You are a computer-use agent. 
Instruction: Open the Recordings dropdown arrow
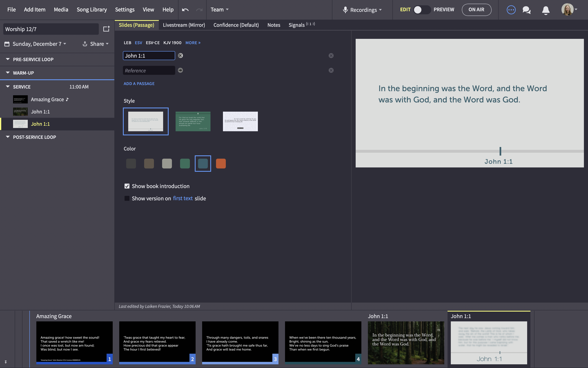pos(380,10)
